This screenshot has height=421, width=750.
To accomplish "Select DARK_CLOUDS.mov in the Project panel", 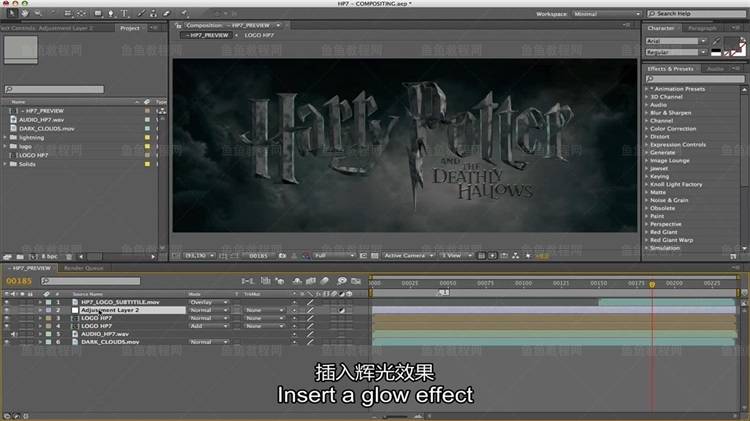I will tap(46, 129).
